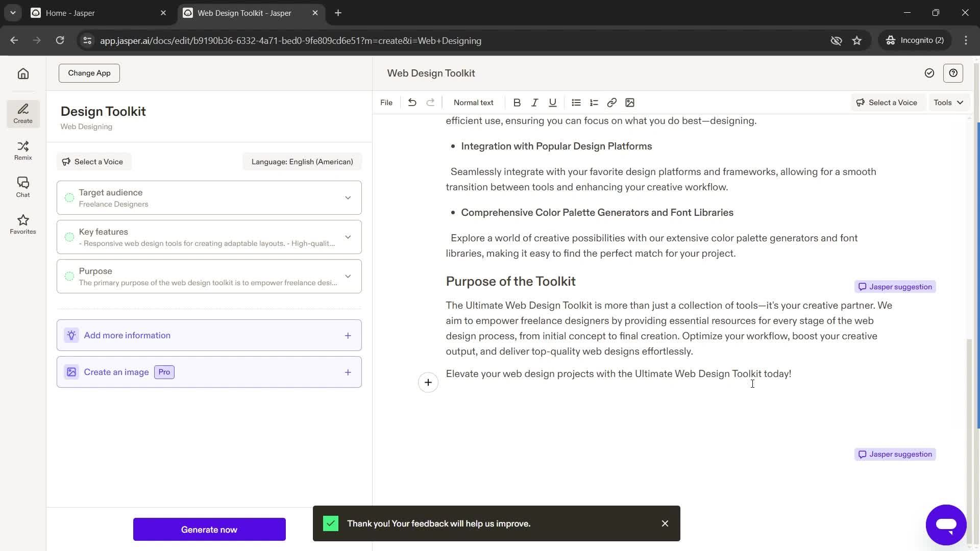Open Chat from the sidebar
The height and width of the screenshot is (551, 980).
[23, 187]
